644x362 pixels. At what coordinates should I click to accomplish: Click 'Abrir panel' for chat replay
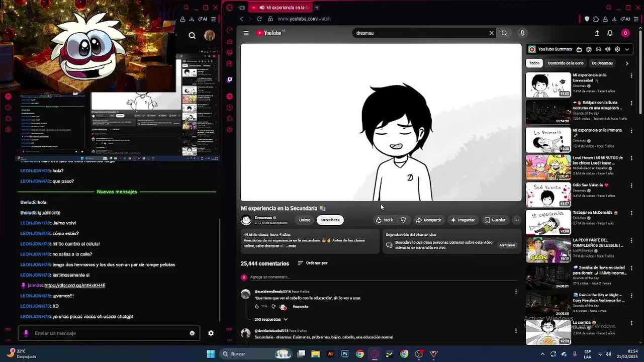pos(507,245)
